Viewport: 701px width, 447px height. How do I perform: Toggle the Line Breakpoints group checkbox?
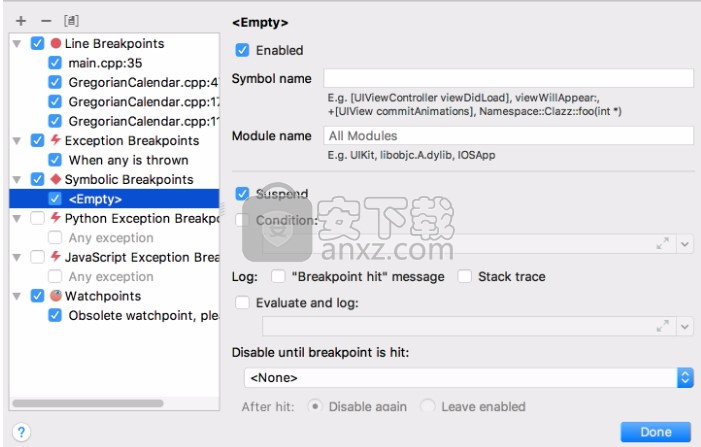38,43
